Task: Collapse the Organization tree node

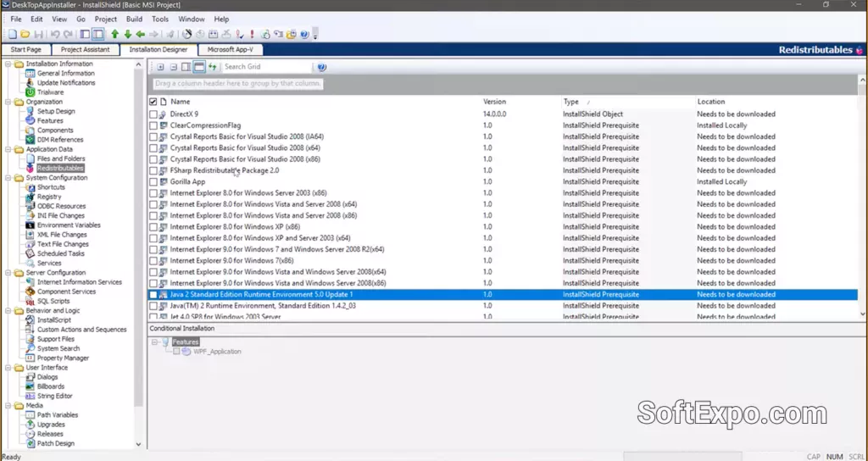Action: (8, 102)
